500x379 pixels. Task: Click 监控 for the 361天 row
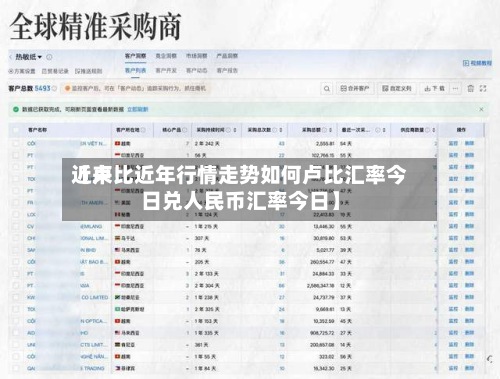[453, 345]
